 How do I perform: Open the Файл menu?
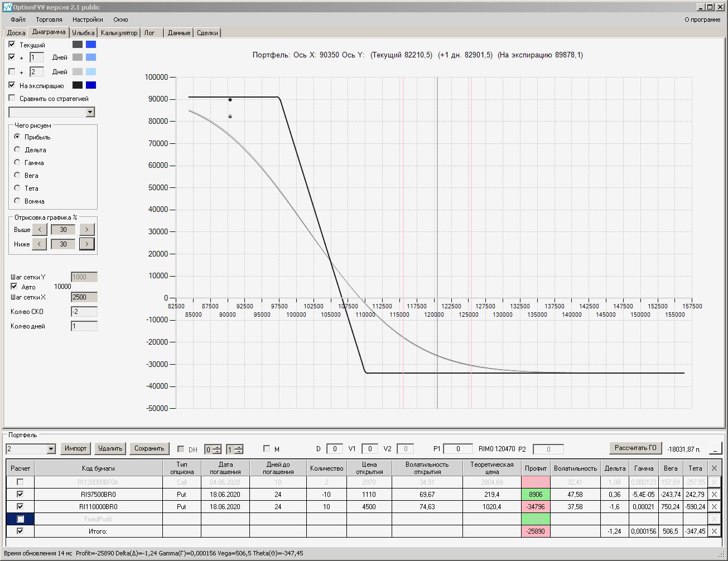18,20
